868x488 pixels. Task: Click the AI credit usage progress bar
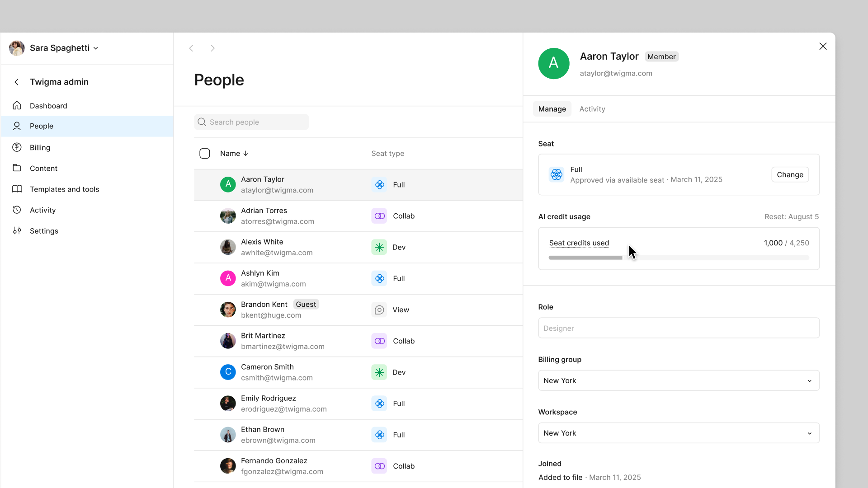pos(678,258)
